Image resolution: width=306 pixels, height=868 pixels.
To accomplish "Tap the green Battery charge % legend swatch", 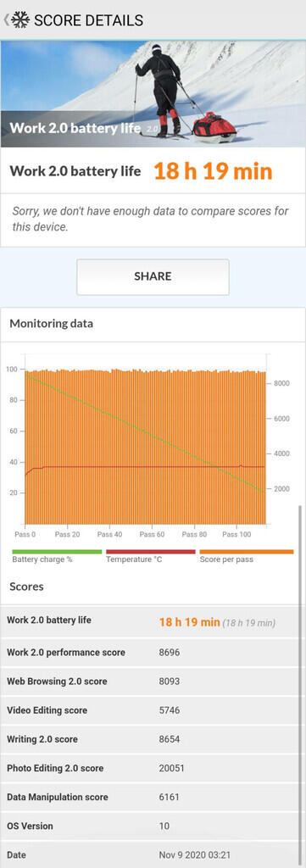I will (57, 551).
